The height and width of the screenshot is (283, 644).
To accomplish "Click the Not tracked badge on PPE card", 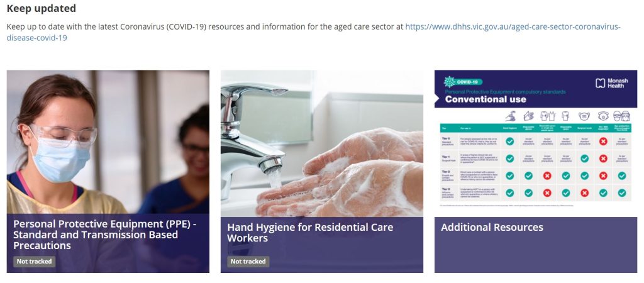I will click(x=35, y=261).
